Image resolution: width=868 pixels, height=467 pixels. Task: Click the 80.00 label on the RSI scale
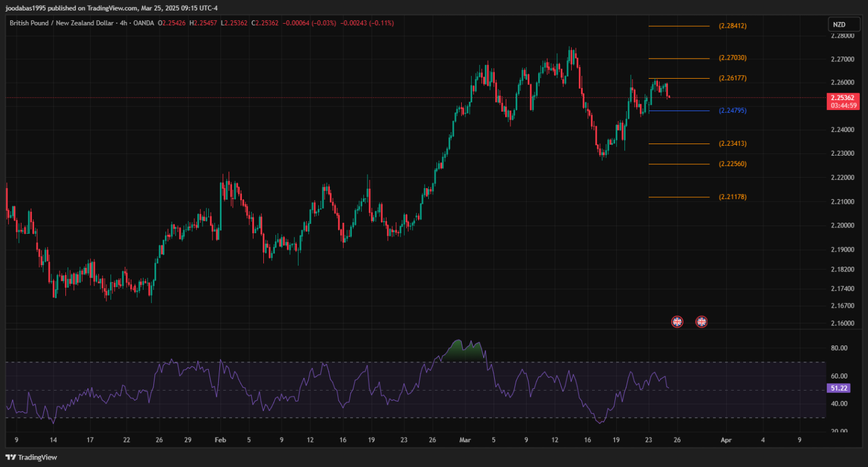coord(839,348)
